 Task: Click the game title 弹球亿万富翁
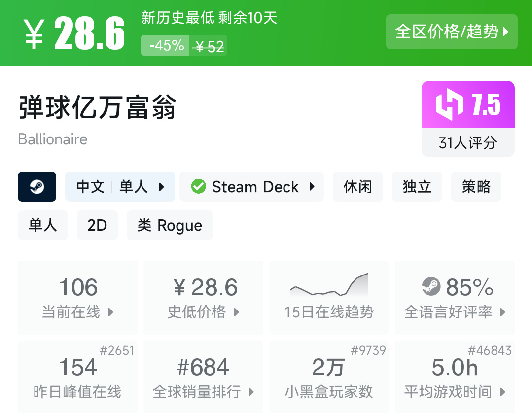click(x=97, y=107)
